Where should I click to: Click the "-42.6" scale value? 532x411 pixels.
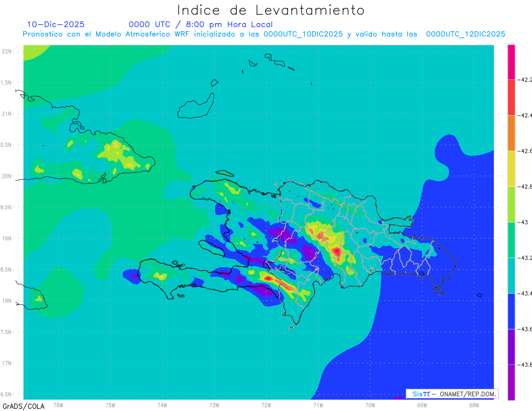coord(524,151)
